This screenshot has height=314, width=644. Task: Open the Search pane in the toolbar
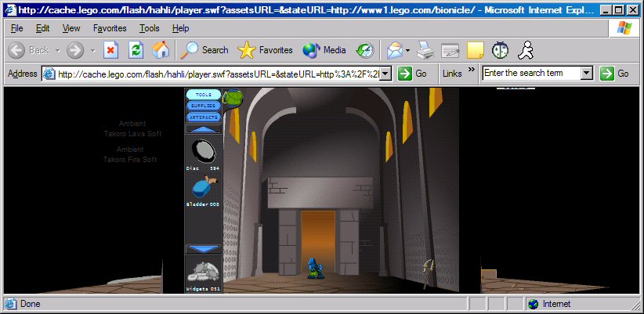tap(204, 50)
